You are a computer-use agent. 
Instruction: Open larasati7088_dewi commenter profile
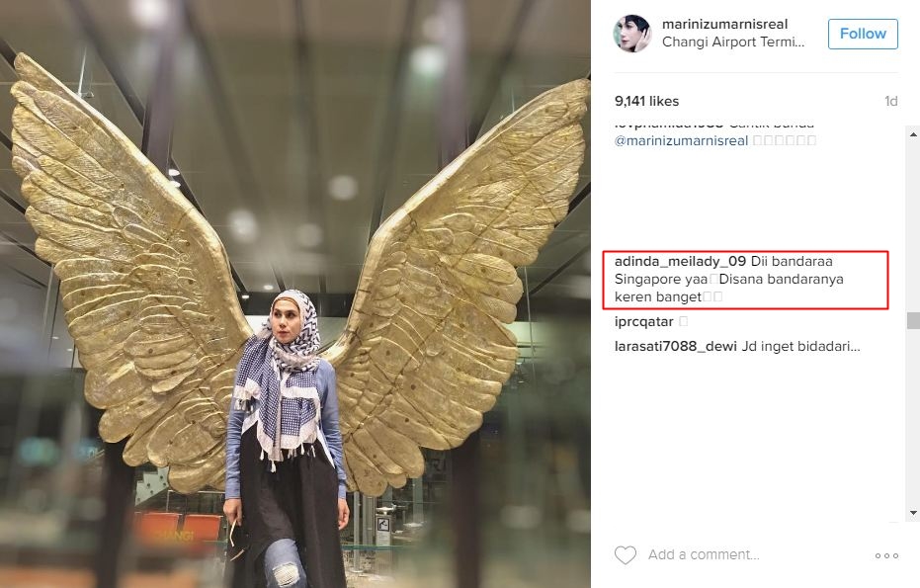point(675,346)
